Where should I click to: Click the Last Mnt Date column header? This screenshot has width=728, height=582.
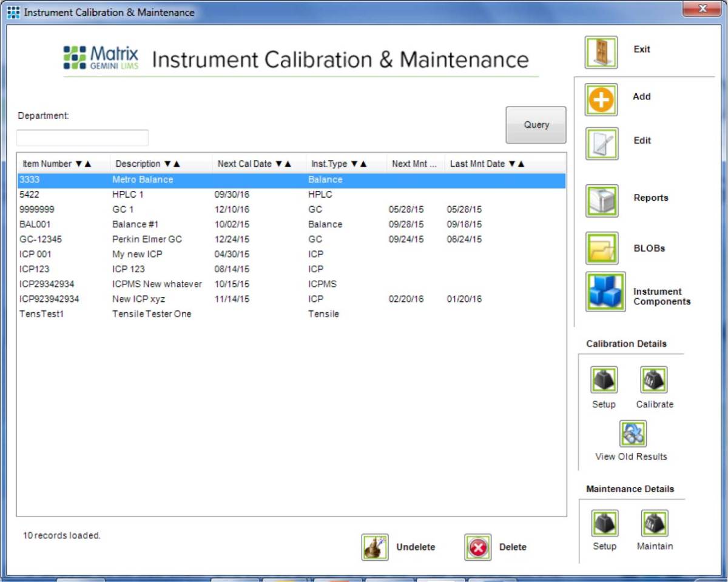coord(485,163)
